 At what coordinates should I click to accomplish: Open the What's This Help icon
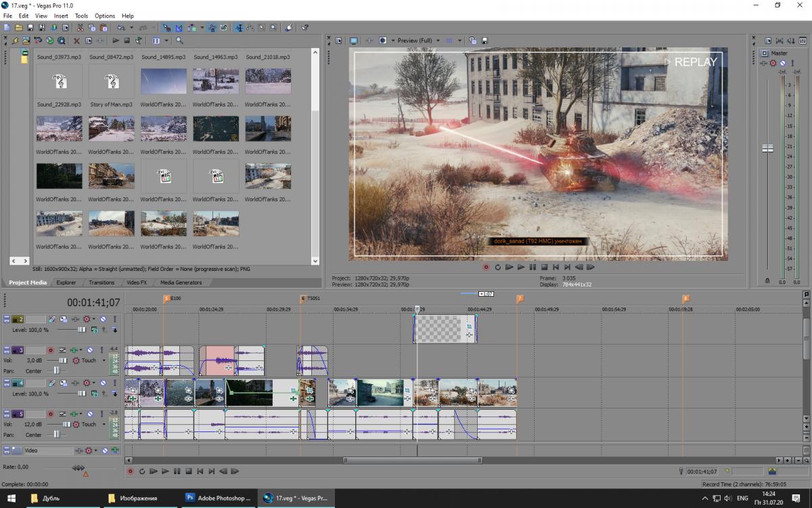(305, 28)
